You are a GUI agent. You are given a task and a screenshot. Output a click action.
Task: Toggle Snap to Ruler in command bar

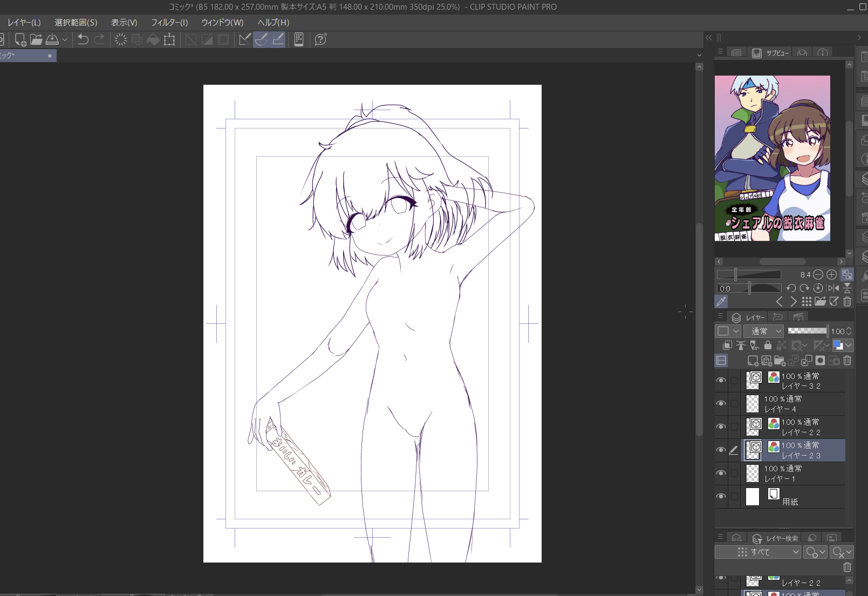point(245,39)
